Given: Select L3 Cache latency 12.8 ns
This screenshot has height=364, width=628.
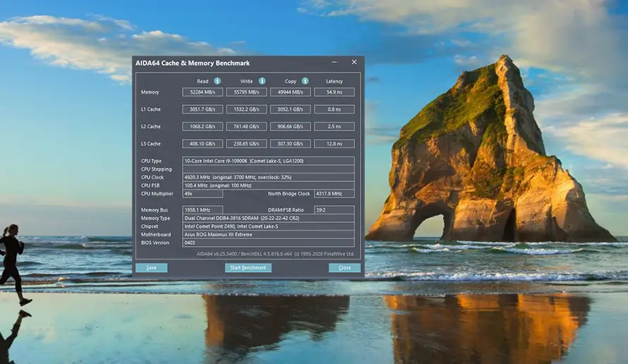Looking at the screenshot, I should (x=334, y=144).
